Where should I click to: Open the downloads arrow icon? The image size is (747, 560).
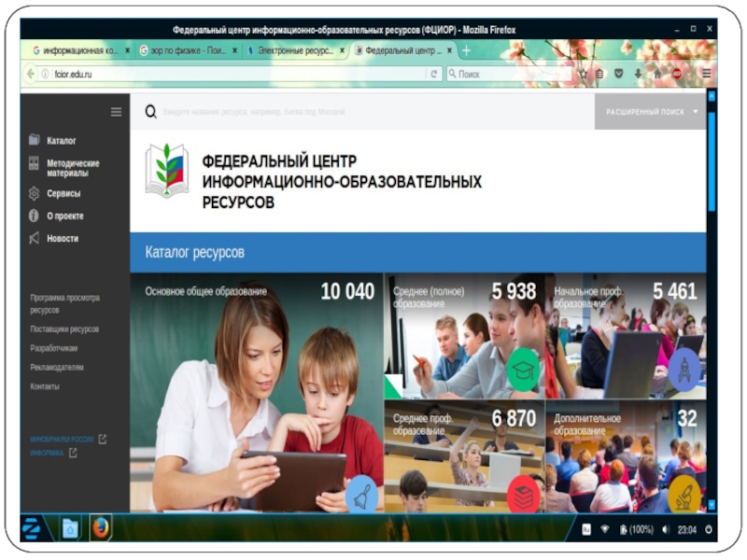638,74
